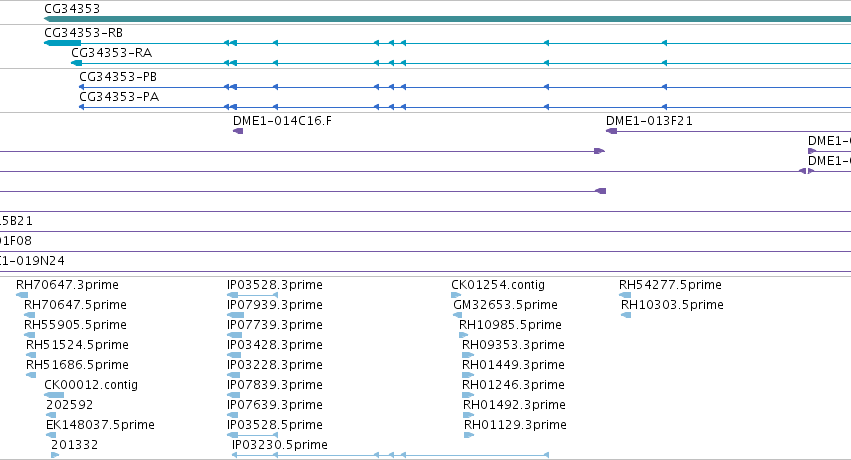The height and width of the screenshot is (460, 851).
Task: Select the RH01449.3prime label
Action: [x=513, y=365]
